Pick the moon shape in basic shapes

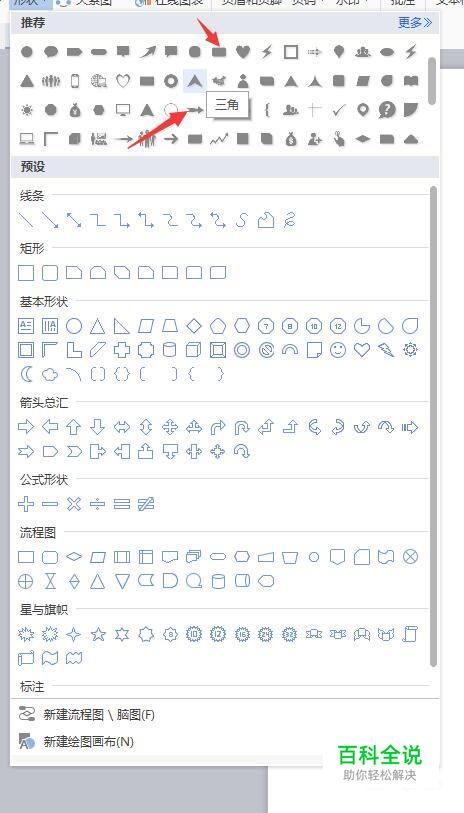click(26, 374)
